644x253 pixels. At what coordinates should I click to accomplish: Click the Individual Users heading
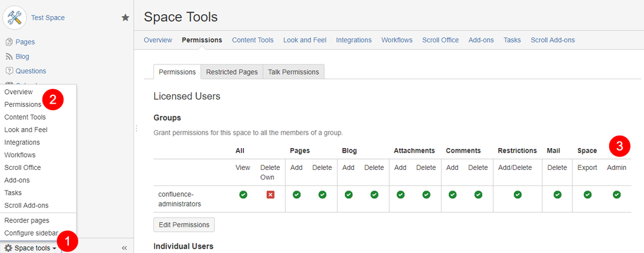point(183,247)
